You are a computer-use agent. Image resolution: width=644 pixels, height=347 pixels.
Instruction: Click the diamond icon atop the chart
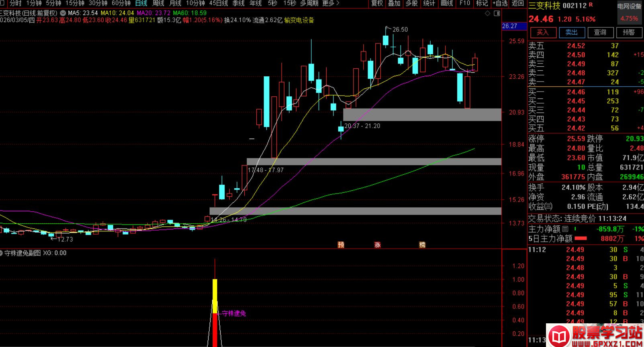[488, 13]
